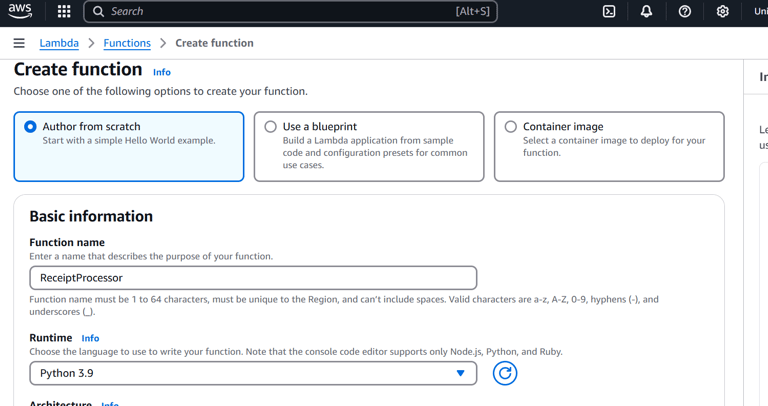This screenshot has width=768, height=406.
Task: Click the search magnifier icon
Action: [x=98, y=11]
